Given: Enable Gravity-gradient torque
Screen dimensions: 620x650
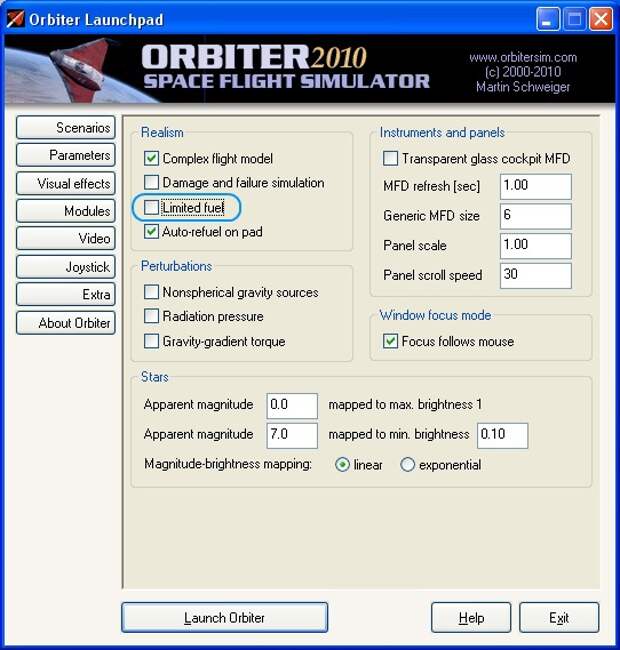Looking at the screenshot, I should (151, 341).
